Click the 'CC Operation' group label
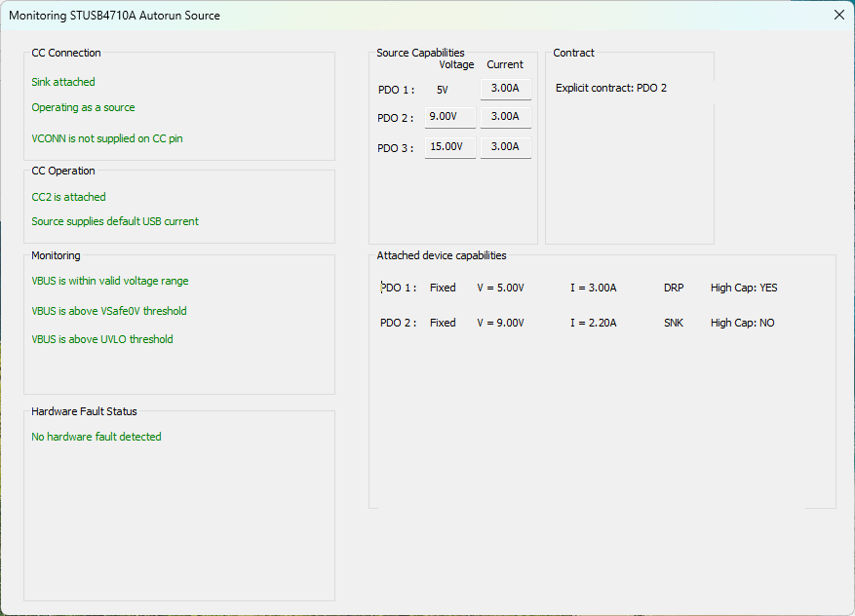 coord(63,171)
